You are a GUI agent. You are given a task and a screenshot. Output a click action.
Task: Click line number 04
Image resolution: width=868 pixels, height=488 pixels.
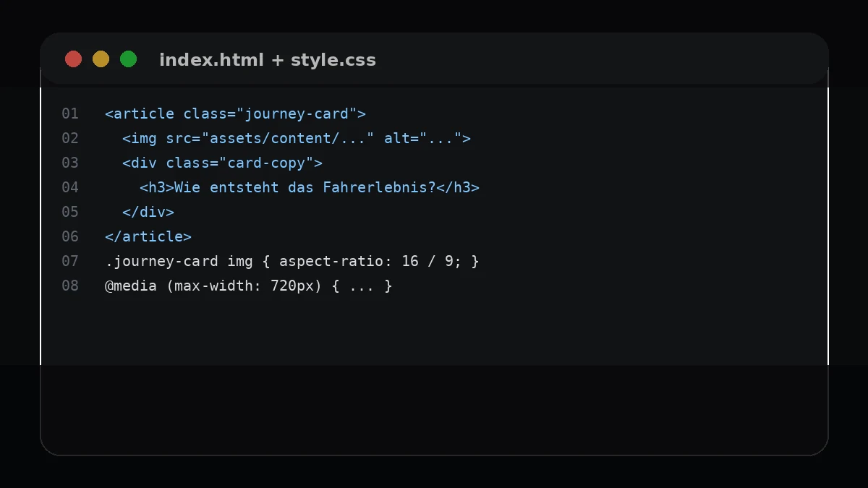tap(70, 187)
